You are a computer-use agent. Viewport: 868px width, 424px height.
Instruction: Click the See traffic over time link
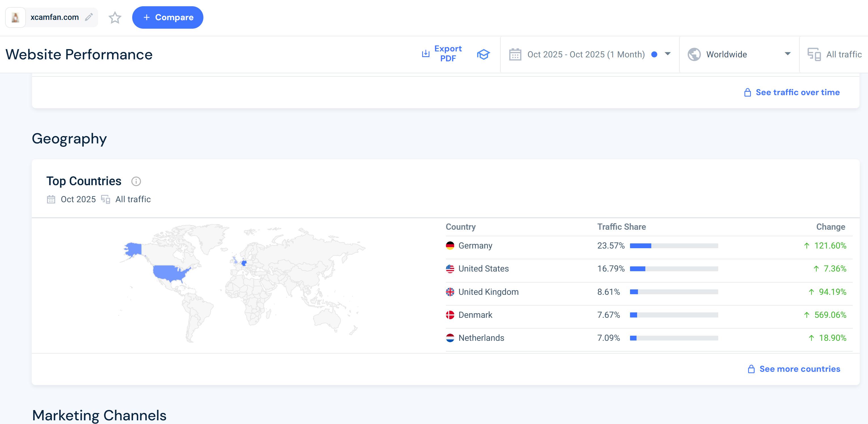[x=797, y=92]
